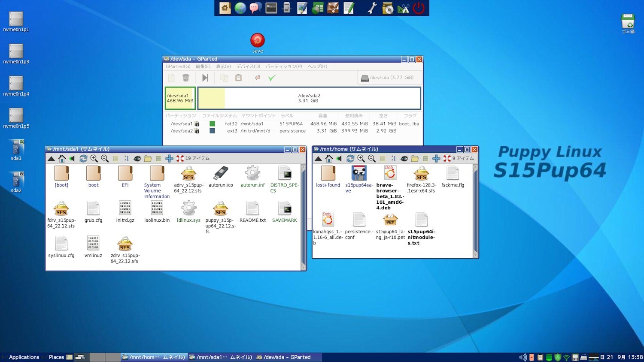Image resolution: width=644 pixels, height=362 pixels.
Task: Click Applications in the bottom taskbar
Action: coord(24,357)
